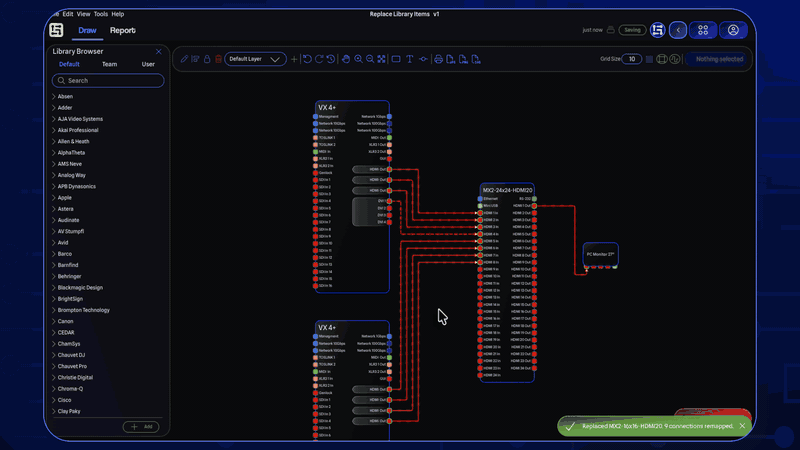Toggle the grid display square icon

point(649,59)
